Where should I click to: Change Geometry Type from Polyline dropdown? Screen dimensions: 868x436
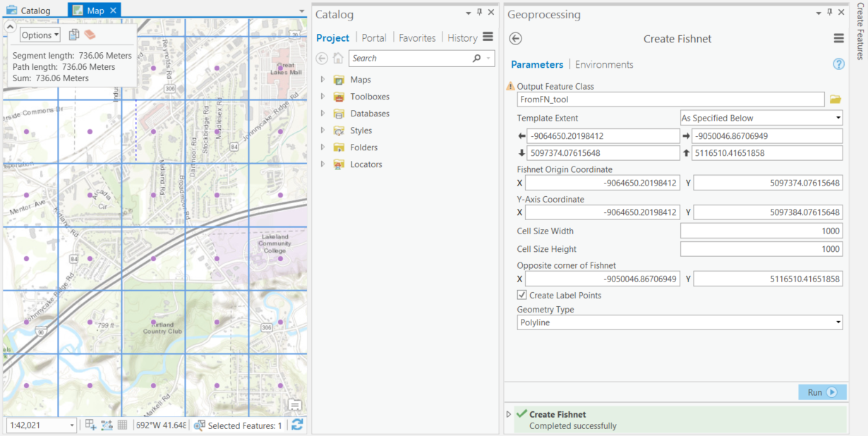click(837, 322)
